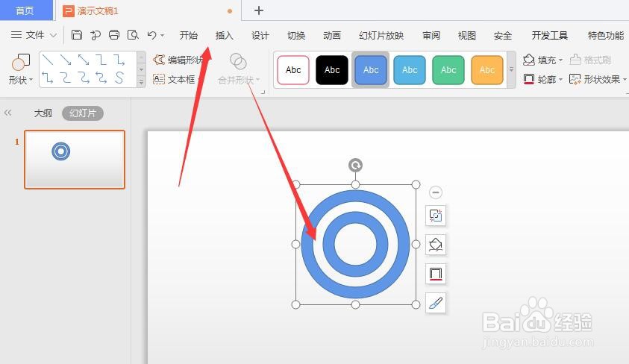
Task: Open the 审阅 ribbon tab
Action: point(431,35)
